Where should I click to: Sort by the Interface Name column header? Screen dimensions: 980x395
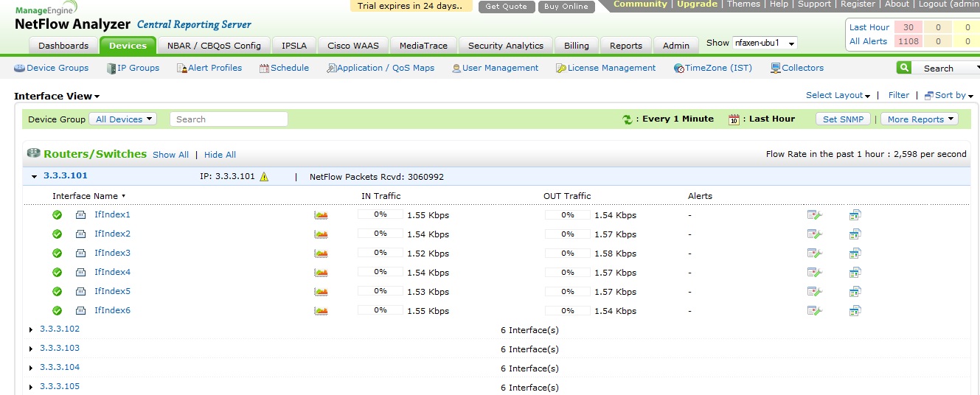coord(88,196)
